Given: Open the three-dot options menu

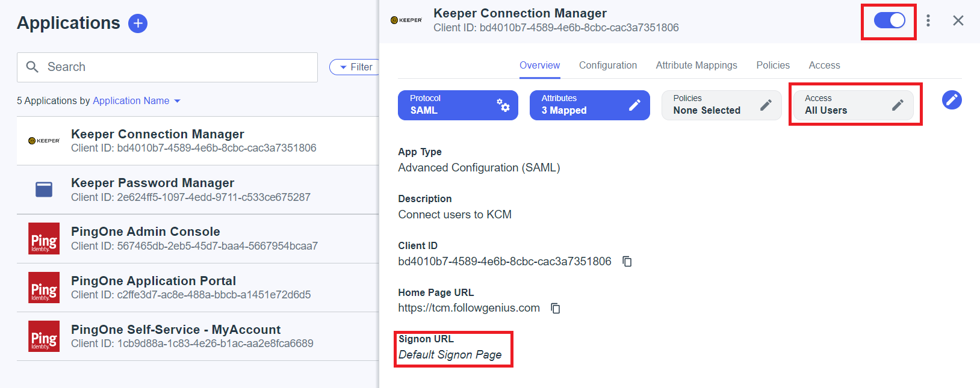Looking at the screenshot, I should pos(928,20).
